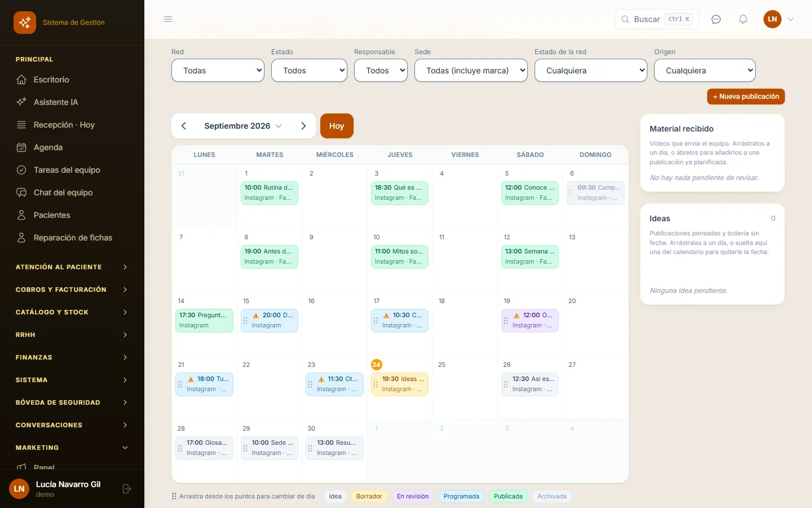812x508 pixels.
Task: Go to previous month arrow
Action: click(184, 126)
